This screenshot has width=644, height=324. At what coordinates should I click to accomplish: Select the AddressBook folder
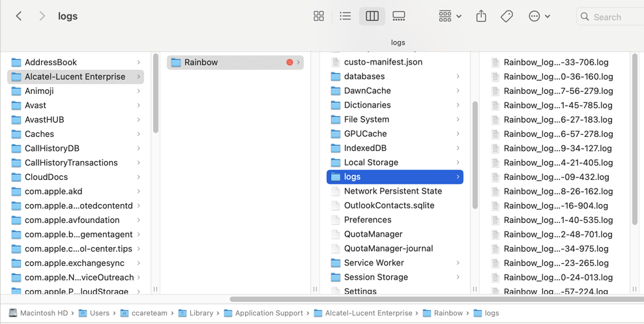coord(76,63)
